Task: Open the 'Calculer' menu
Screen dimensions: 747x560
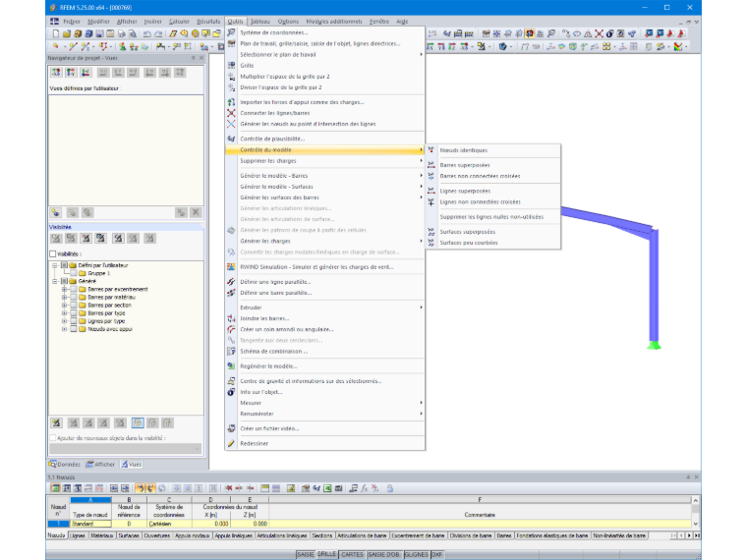Action: pos(179,22)
